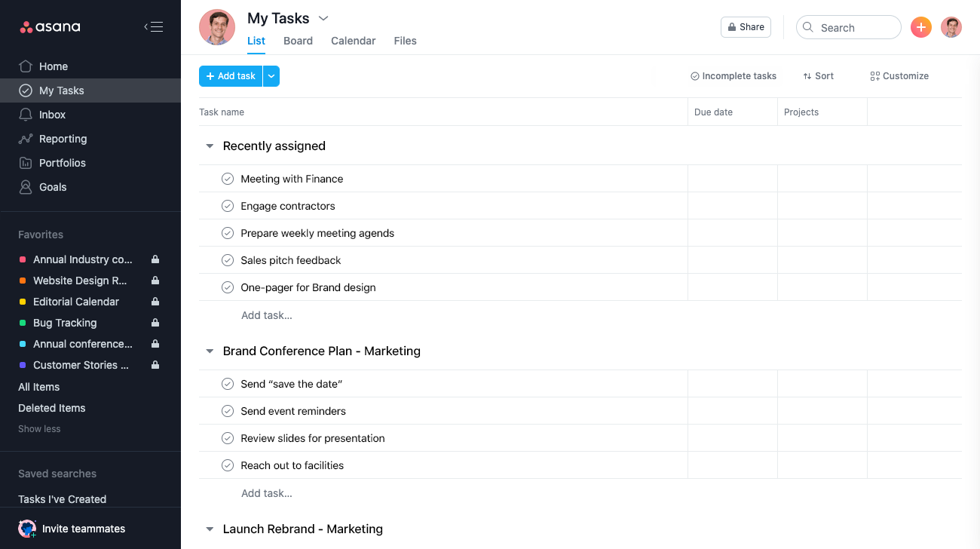Screen dimensions: 980x549
Task: Click the lock icon beside Website Design R...
Action: point(155,281)
